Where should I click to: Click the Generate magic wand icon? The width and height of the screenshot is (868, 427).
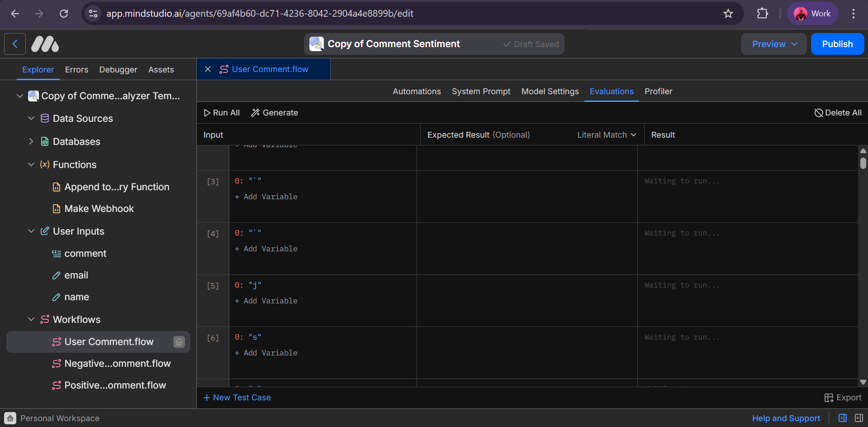tap(256, 113)
